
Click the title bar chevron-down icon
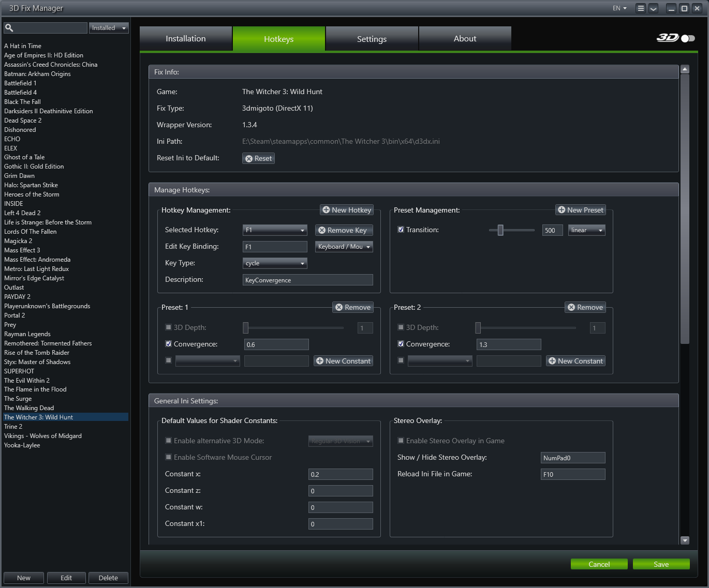[654, 8]
